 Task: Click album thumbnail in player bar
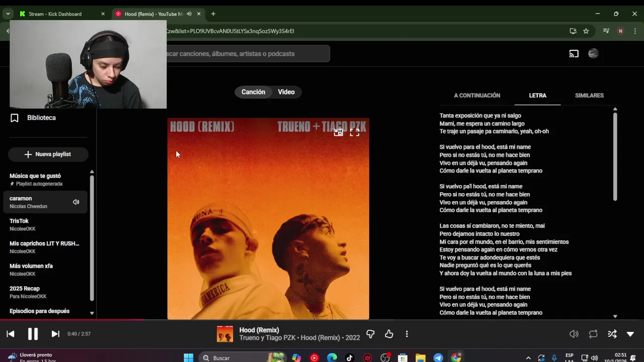[225, 334]
